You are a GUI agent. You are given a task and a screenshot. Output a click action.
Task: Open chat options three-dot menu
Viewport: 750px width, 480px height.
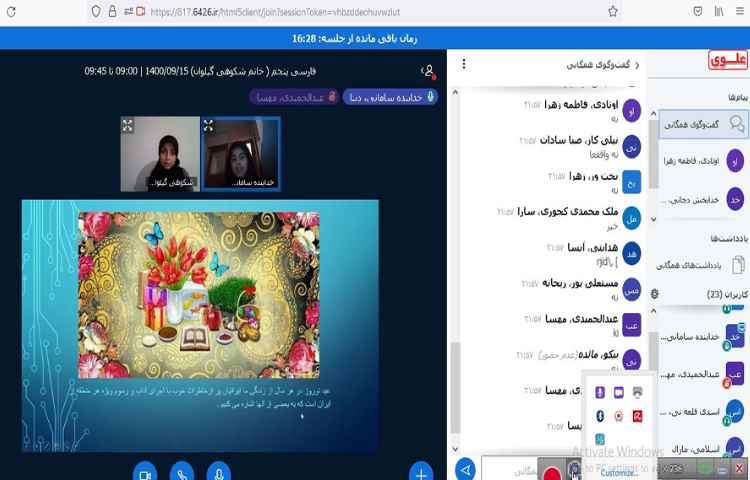point(463,65)
